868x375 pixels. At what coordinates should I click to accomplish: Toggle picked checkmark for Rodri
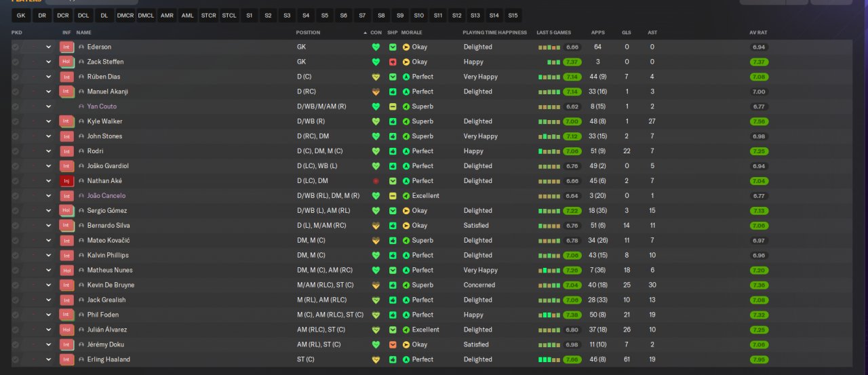tap(16, 151)
